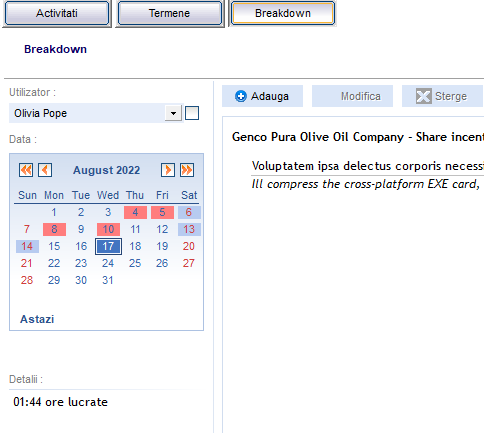This screenshot has height=433, width=484.
Task: Open the Termene tab
Action: pos(170,13)
